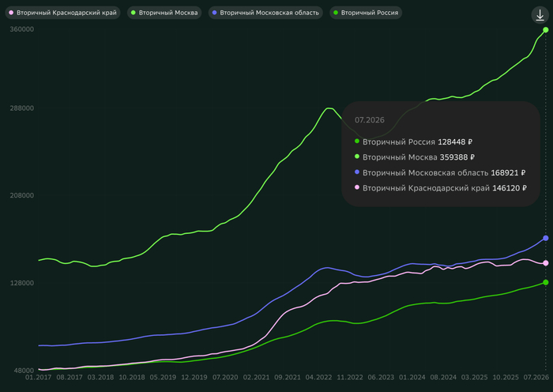The image size is (553, 392).
Task: Click the 48000 y-axis label
Action: (x=24, y=371)
